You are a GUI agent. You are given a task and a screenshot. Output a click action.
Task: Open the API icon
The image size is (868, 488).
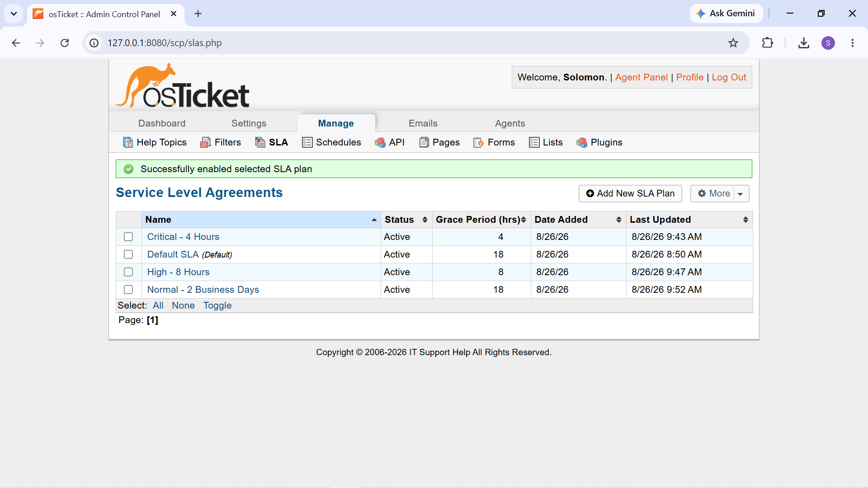pos(380,142)
